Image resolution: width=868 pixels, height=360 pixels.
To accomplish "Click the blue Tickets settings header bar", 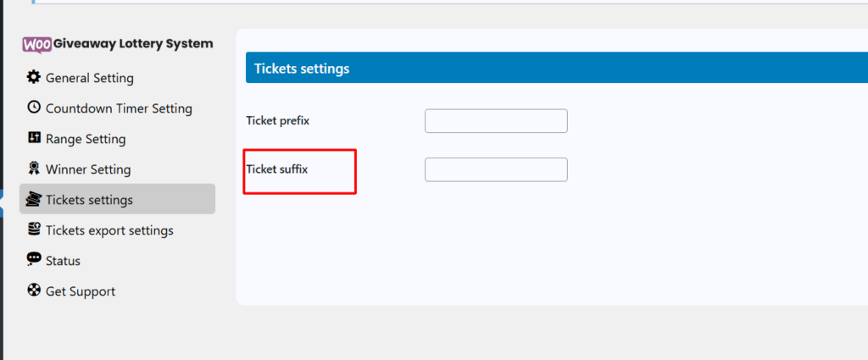I will pyautogui.click(x=557, y=68).
